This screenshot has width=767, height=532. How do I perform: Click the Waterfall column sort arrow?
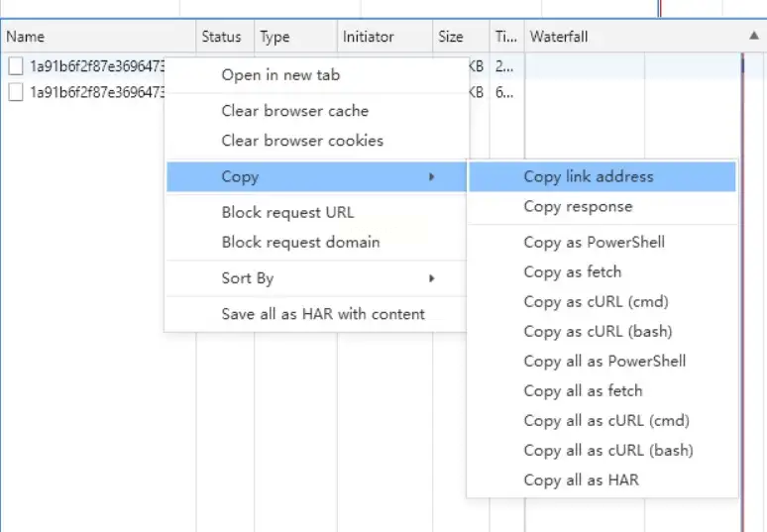click(x=755, y=36)
